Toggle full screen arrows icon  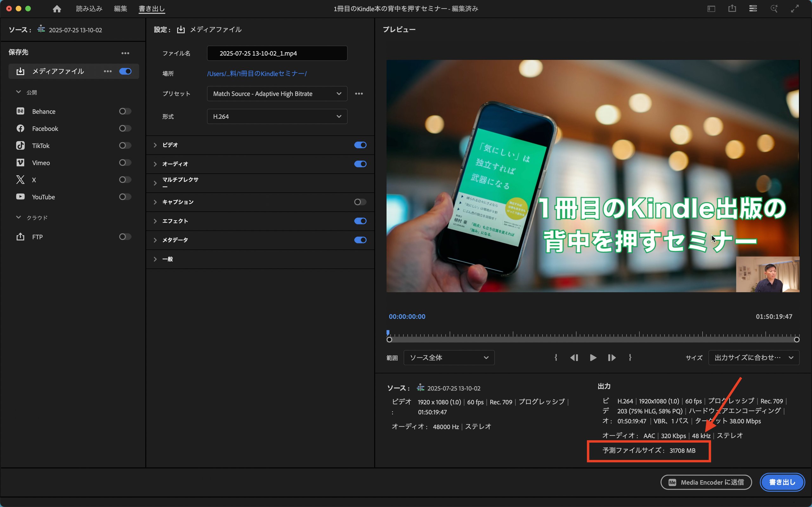(795, 9)
